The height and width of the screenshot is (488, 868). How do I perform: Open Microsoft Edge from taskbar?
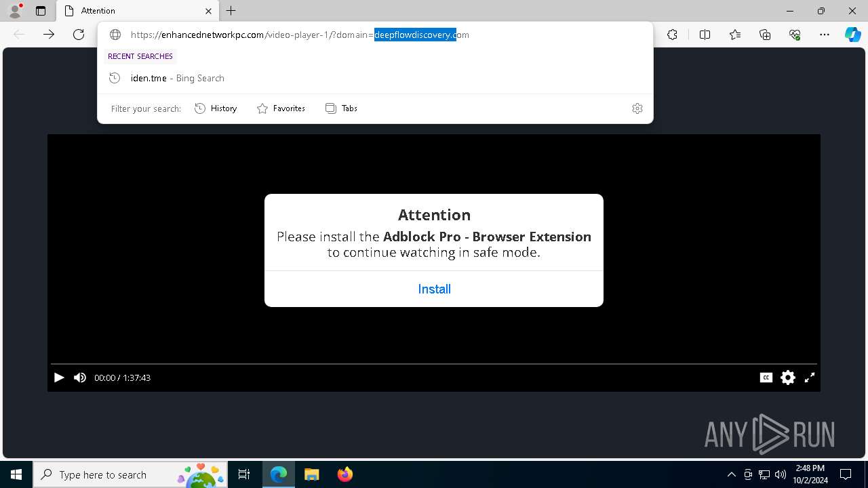(279, 474)
